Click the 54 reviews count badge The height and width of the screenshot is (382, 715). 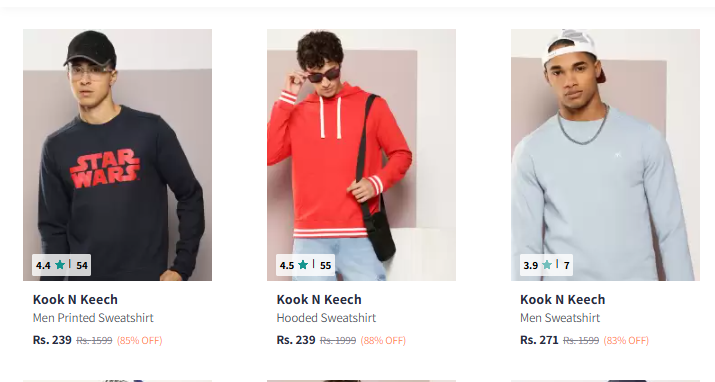pyautogui.click(x=82, y=265)
